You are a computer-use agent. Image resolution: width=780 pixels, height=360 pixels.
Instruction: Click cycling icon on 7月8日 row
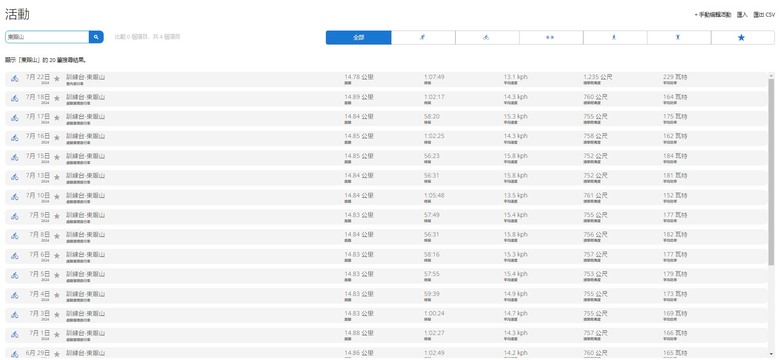pyautogui.click(x=15, y=236)
